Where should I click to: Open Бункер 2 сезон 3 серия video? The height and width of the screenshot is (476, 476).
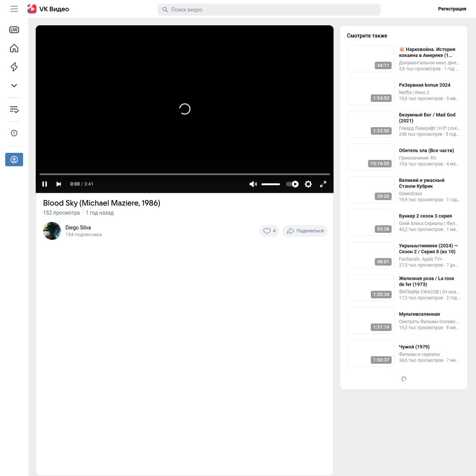click(x=425, y=216)
